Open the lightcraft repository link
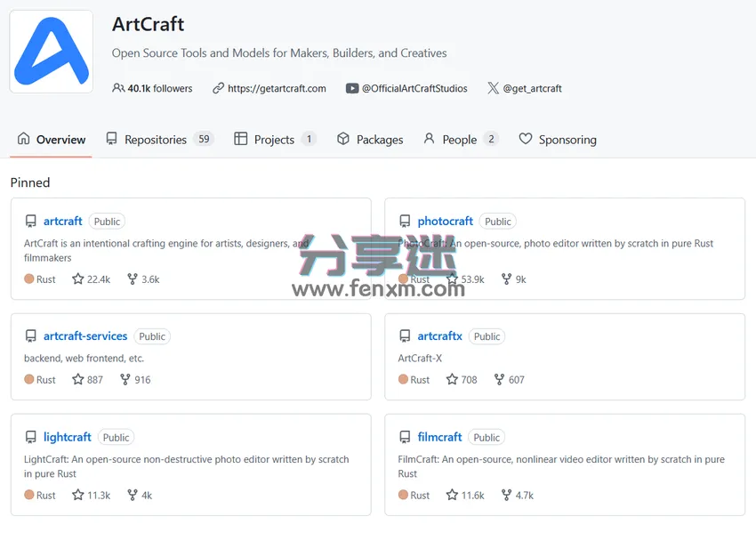This screenshot has width=756, height=533. [x=67, y=437]
